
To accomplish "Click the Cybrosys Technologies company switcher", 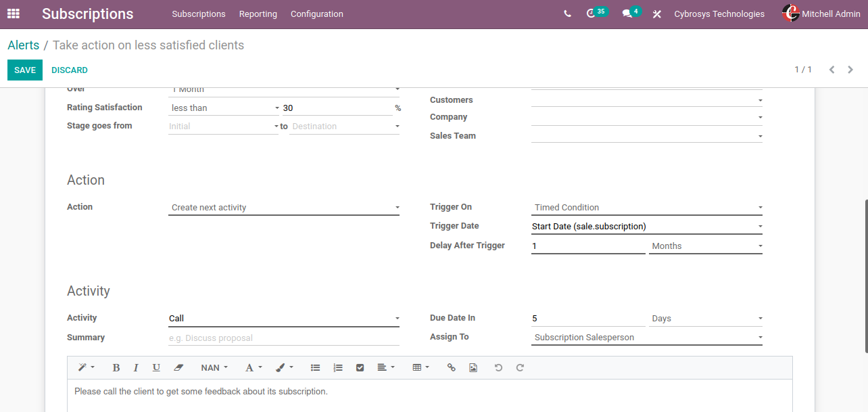I will tap(719, 14).
